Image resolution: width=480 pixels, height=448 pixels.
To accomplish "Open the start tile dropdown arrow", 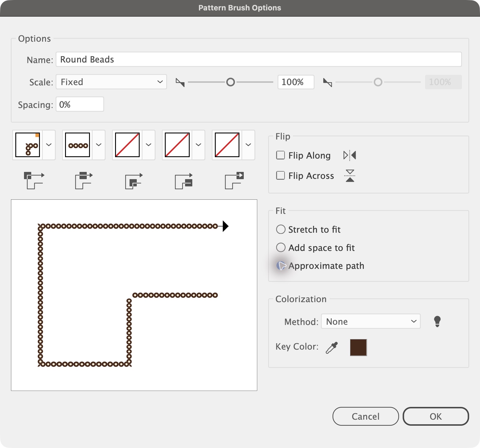I will pos(198,145).
